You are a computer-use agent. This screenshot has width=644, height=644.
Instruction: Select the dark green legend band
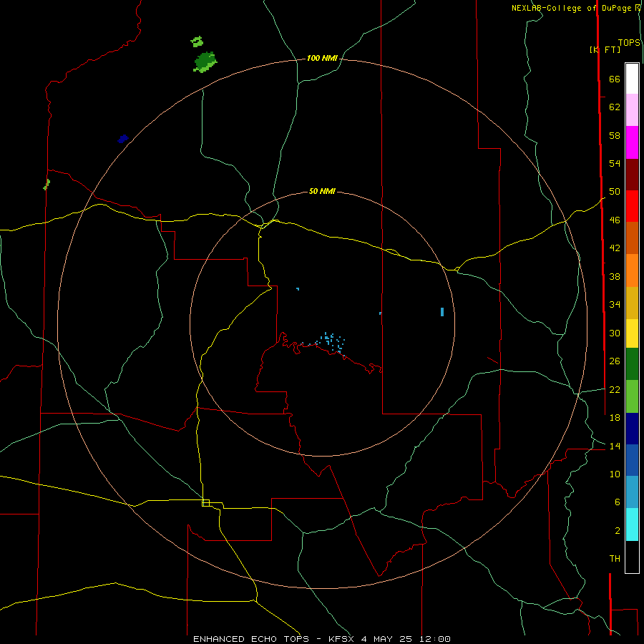click(632, 364)
